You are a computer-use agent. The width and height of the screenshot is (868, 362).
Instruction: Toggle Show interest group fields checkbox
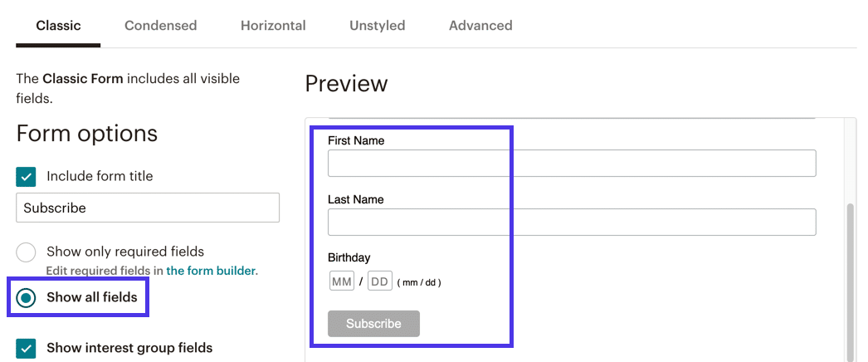(27, 348)
